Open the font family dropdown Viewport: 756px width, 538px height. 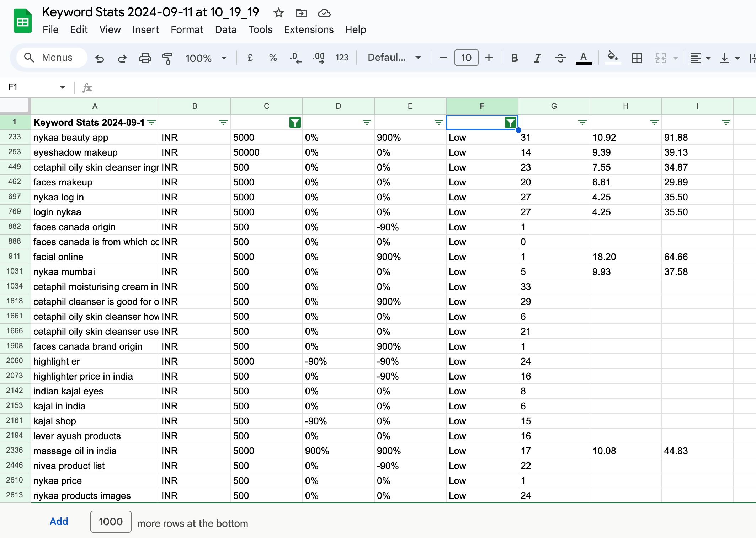pos(394,58)
